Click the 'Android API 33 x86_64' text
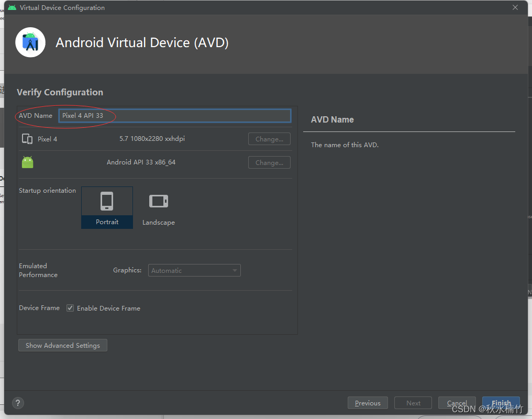 pyautogui.click(x=141, y=162)
